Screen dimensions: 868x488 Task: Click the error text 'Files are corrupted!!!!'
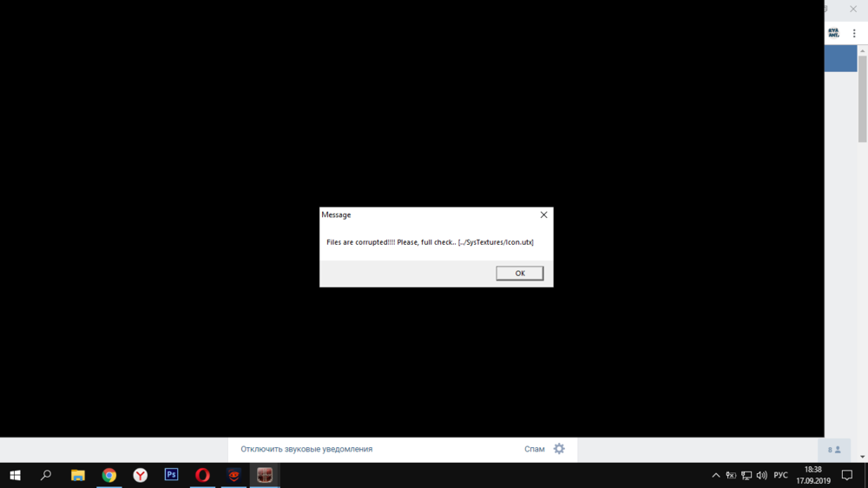pos(361,242)
